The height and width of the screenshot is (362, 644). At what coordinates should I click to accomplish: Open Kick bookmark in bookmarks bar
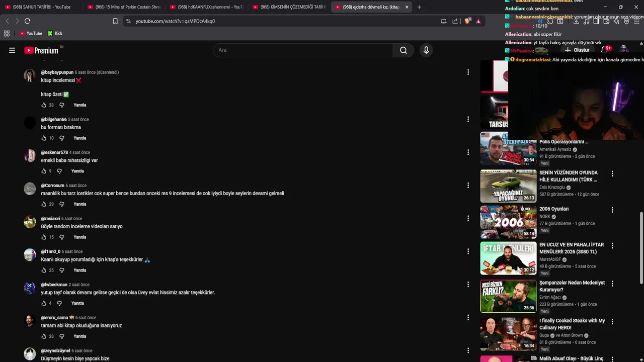tap(55, 33)
